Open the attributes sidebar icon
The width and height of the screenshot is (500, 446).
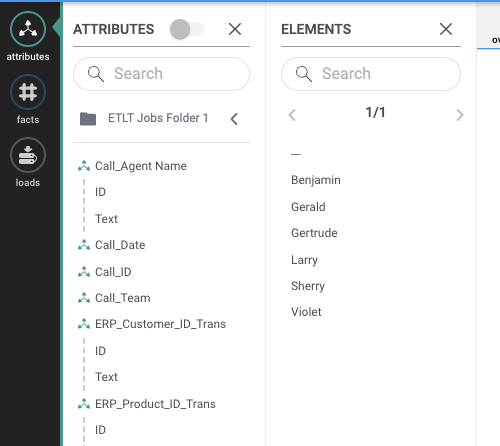click(28, 29)
